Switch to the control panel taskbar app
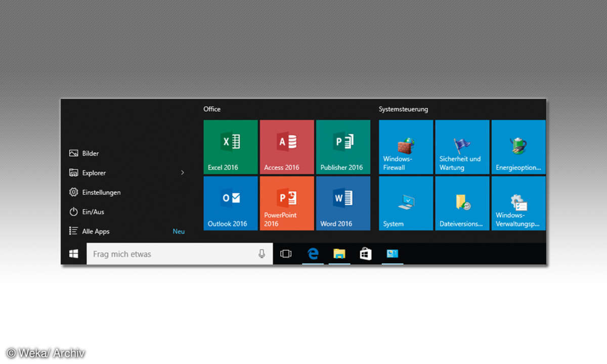 393,254
